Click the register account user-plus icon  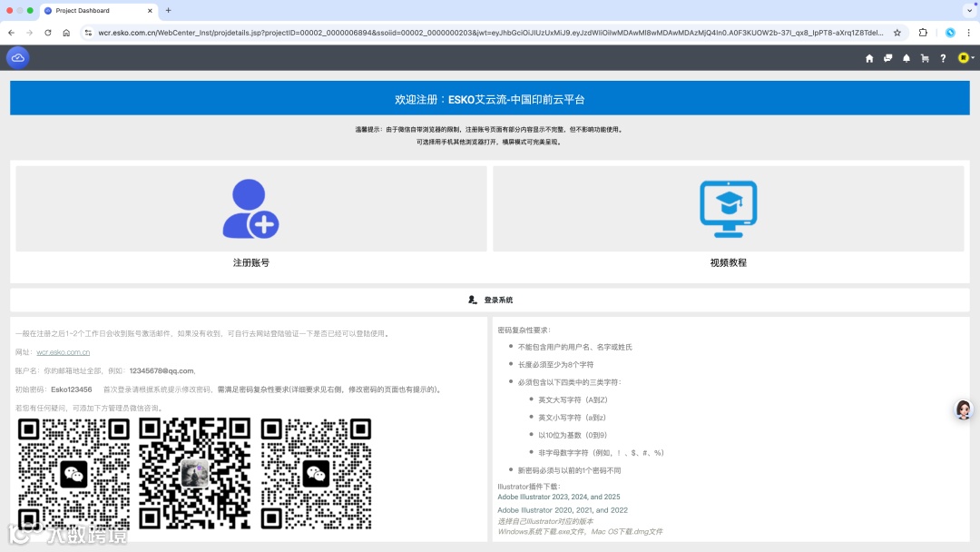(x=250, y=209)
